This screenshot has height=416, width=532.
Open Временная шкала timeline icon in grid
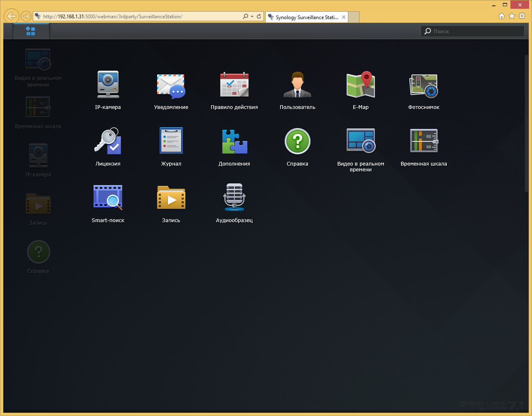coord(424,141)
